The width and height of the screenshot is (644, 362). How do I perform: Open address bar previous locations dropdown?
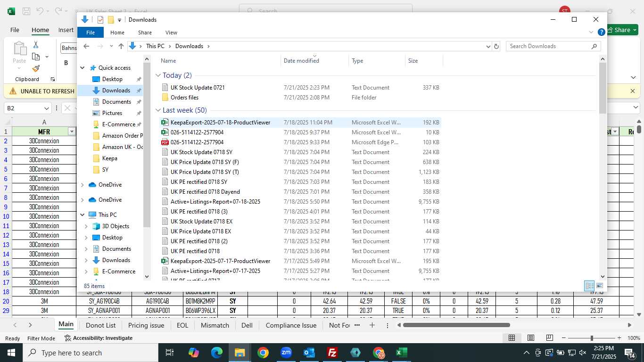pos(488,46)
